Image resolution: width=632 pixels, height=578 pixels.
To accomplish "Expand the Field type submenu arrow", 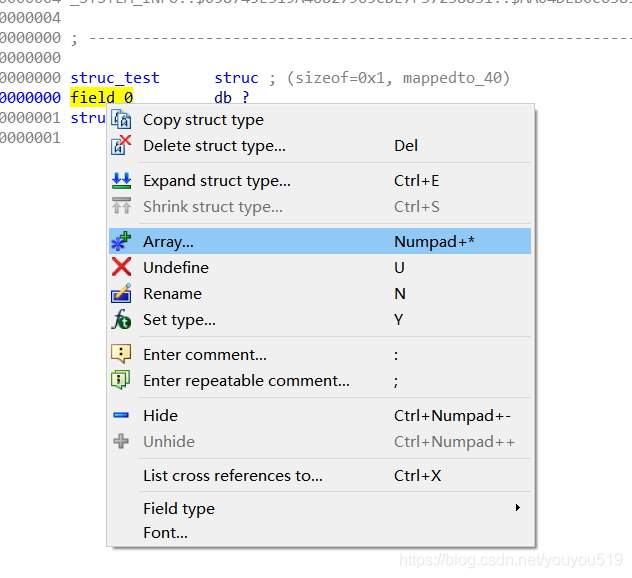I will point(518,507).
